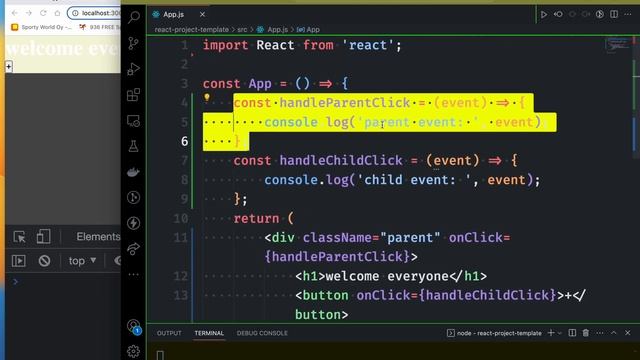Open the Testing flask view
This screenshot has width=640, height=360.
point(133,146)
